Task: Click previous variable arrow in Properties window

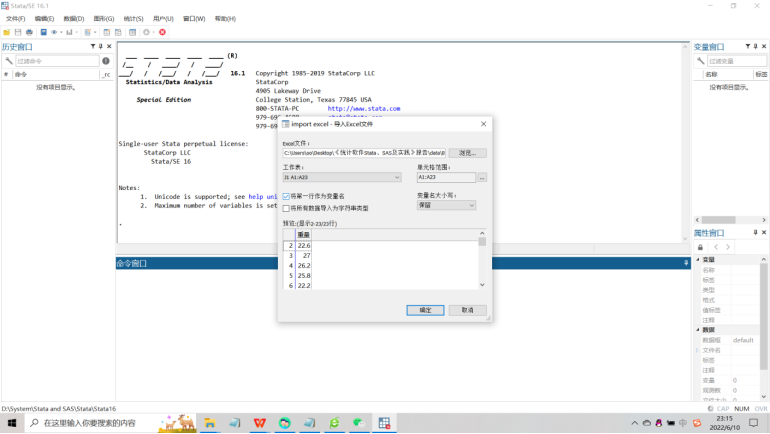Action: pyautogui.click(x=716, y=247)
